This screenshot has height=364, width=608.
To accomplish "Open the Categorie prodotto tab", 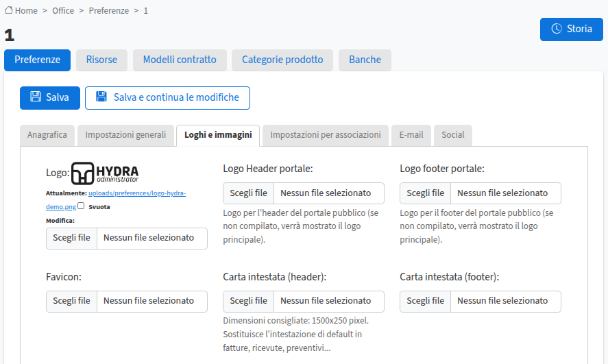I will (x=282, y=60).
